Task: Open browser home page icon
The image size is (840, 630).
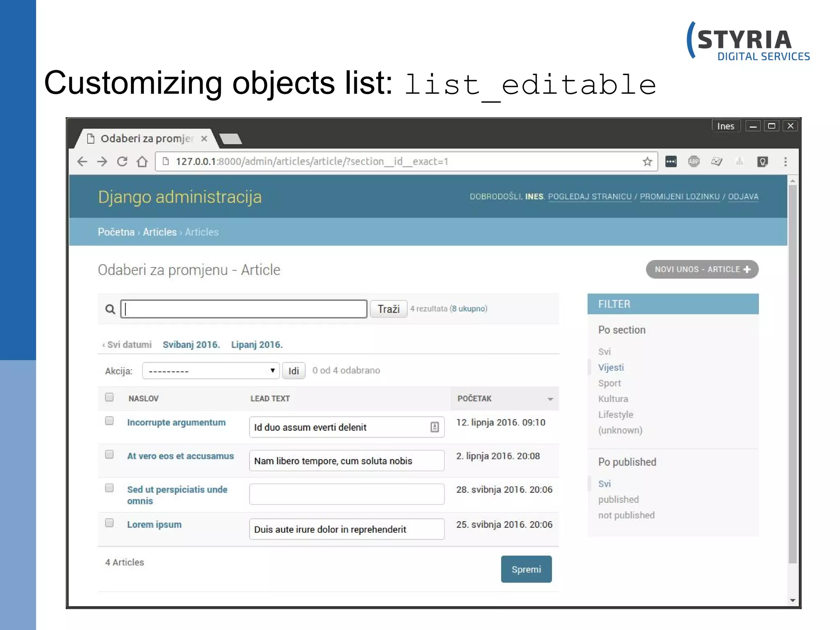Action: point(142,162)
